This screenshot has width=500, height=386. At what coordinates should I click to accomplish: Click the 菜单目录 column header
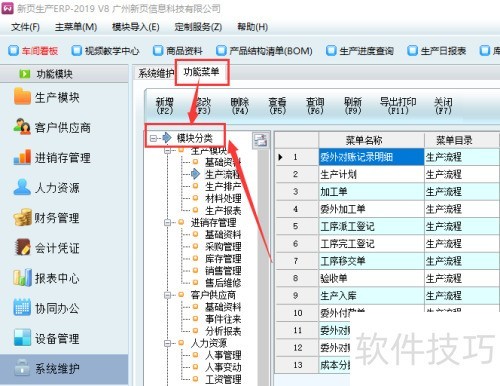(462, 140)
